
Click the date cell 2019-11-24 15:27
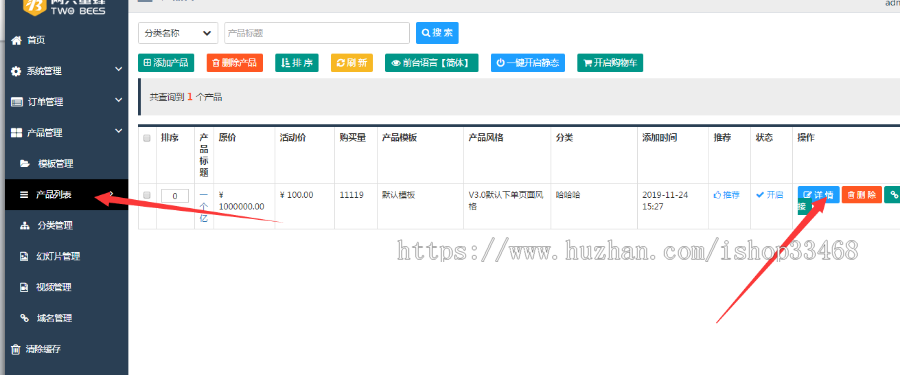pyautogui.click(x=665, y=201)
